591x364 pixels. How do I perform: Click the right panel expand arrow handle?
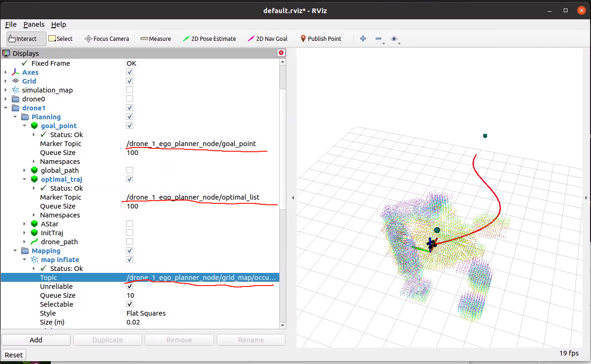[586, 198]
